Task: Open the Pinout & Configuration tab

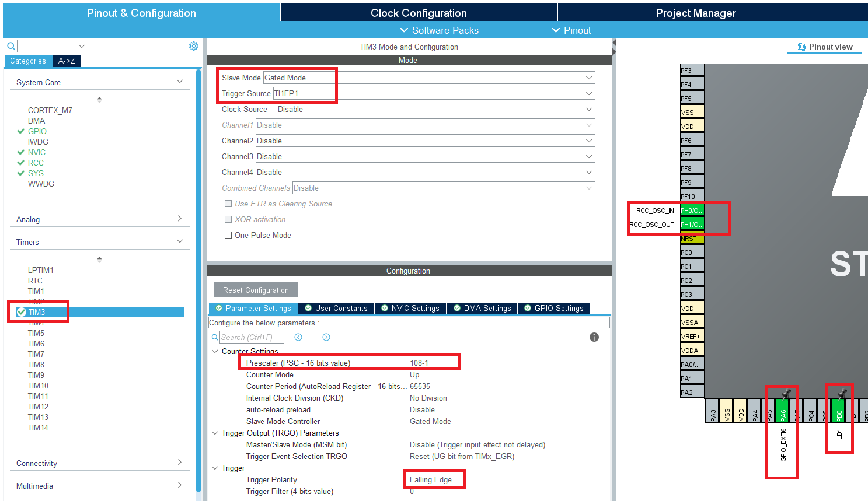Action: (x=141, y=13)
